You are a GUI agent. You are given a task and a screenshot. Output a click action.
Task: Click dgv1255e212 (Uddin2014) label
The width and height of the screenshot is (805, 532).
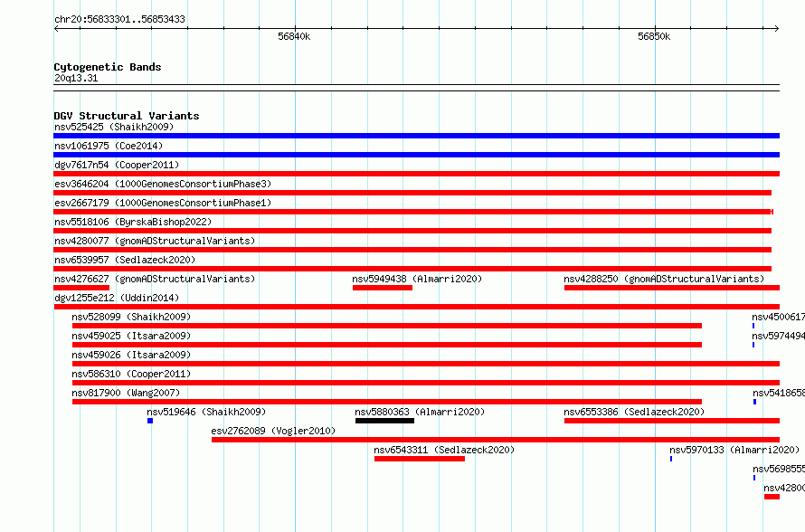(117, 298)
